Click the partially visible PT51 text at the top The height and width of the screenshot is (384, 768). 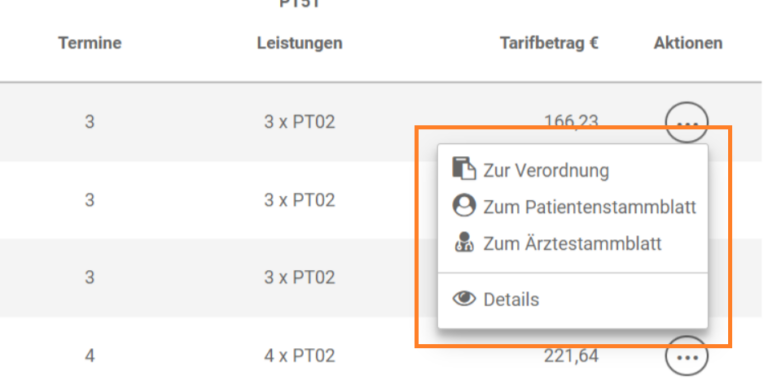point(300,4)
